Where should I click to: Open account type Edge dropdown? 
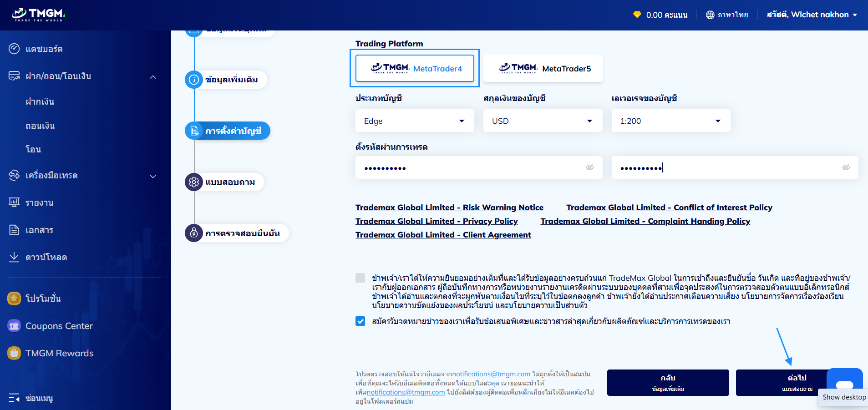tap(415, 121)
